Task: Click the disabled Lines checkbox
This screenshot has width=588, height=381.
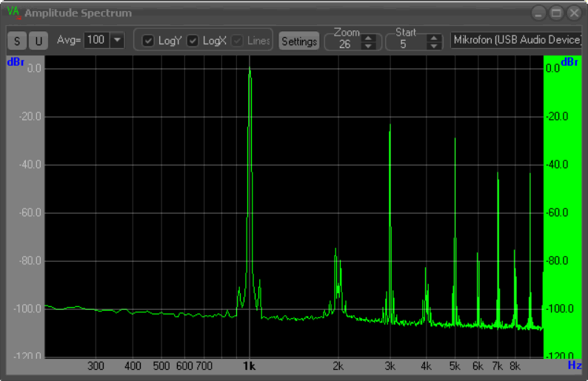Action: pos(237,41)
